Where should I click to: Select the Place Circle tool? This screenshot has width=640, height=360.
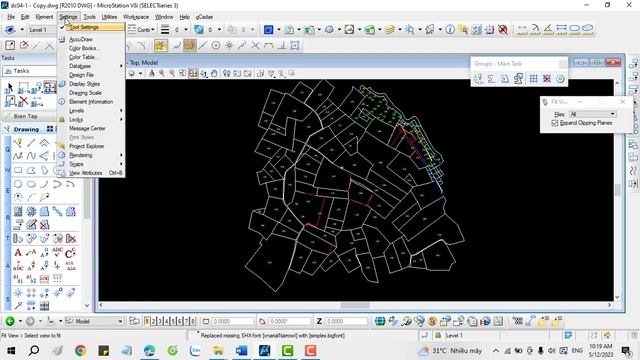click(18, 184)
